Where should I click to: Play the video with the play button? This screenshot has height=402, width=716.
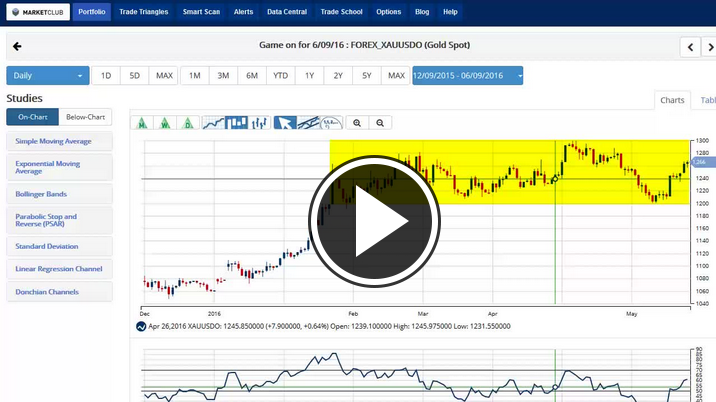374,222
